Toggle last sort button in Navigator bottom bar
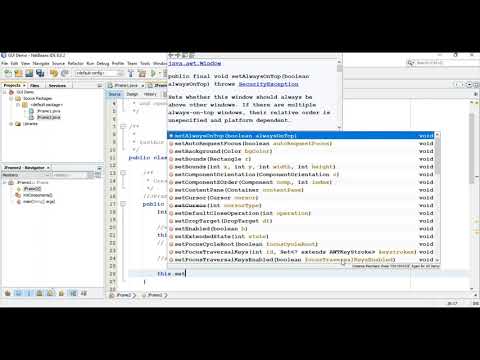Image resolution: width=480 pixels, height=360 pixels. 83,293
